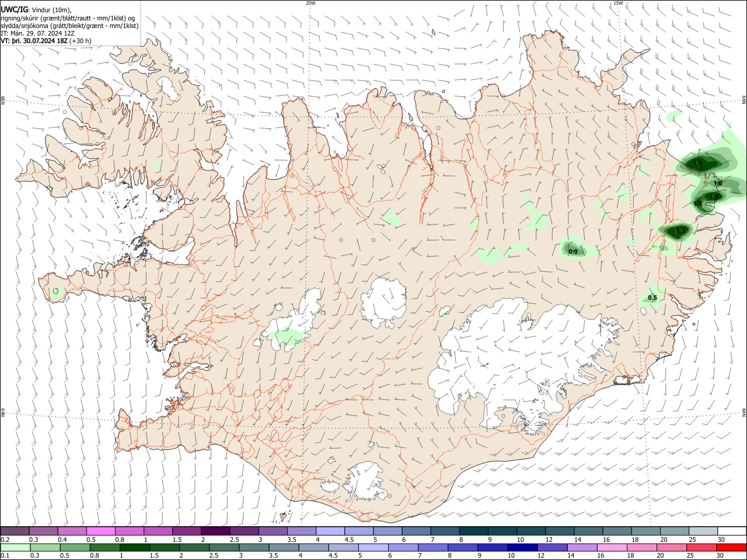747x560 pixels.
Task: Click the white Mýrdalsjökull glacier near the south coast
Action: [x=366, y=482]
